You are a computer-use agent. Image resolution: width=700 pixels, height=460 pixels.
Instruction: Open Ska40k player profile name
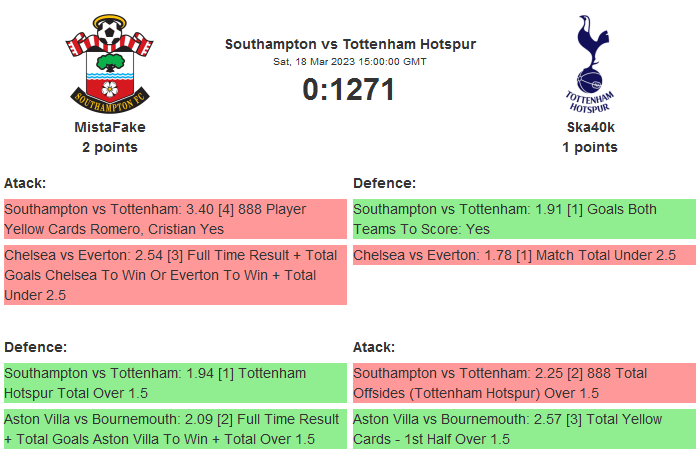(x=590, y=127)
